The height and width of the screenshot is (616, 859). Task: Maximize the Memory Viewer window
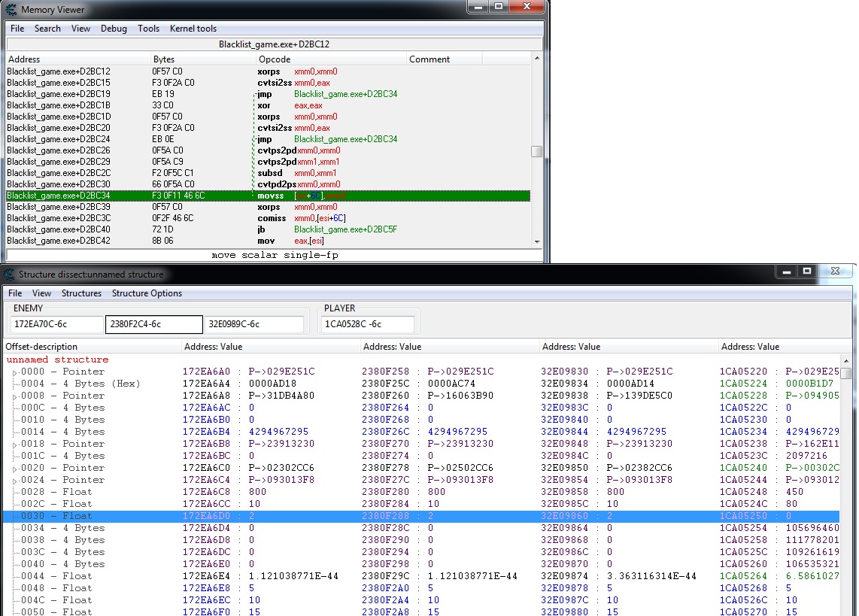[499, 6]
